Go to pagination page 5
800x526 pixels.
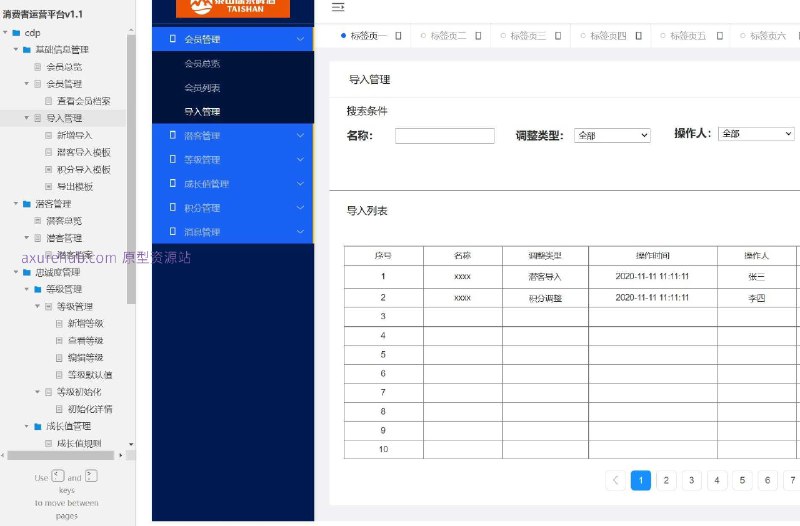(742, 480)
